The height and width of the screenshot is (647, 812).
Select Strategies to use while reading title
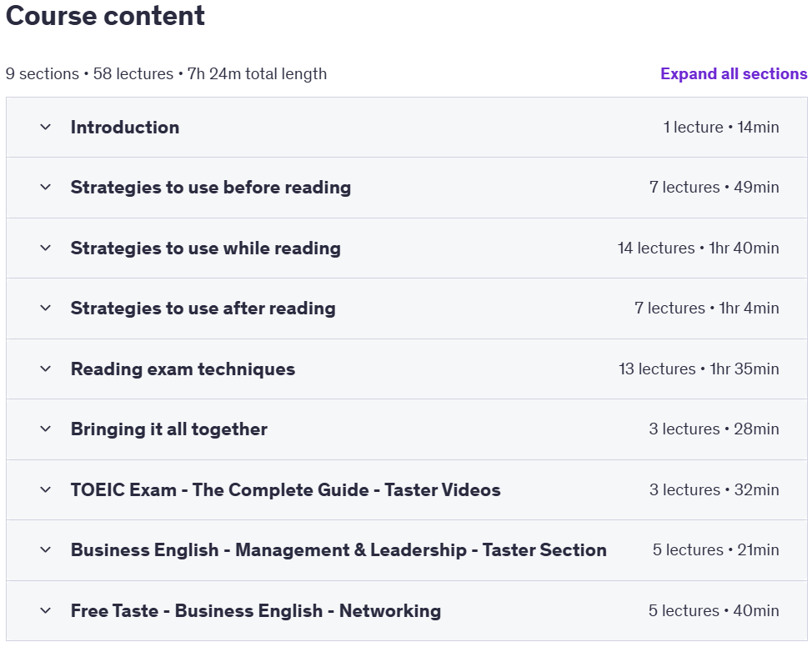(x=206, y=248)
